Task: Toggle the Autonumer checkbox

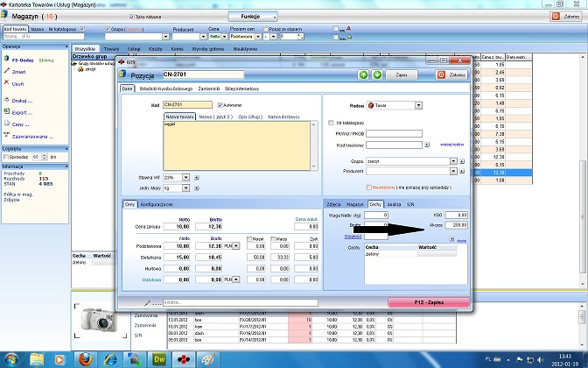Action: [x=220, y=105]
